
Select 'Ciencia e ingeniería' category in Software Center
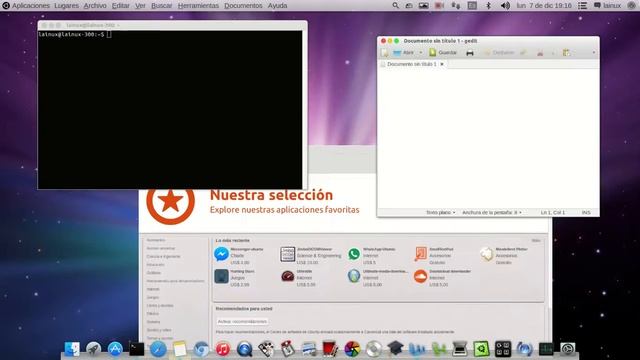[163, 256]
